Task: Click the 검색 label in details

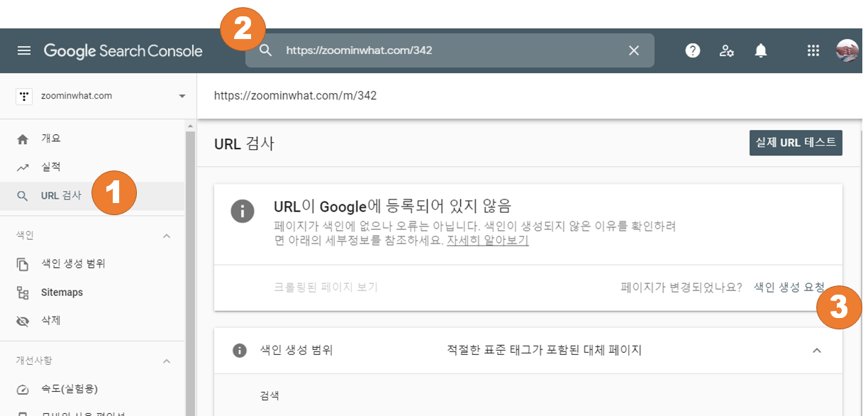Action: [x=269, y=395]
